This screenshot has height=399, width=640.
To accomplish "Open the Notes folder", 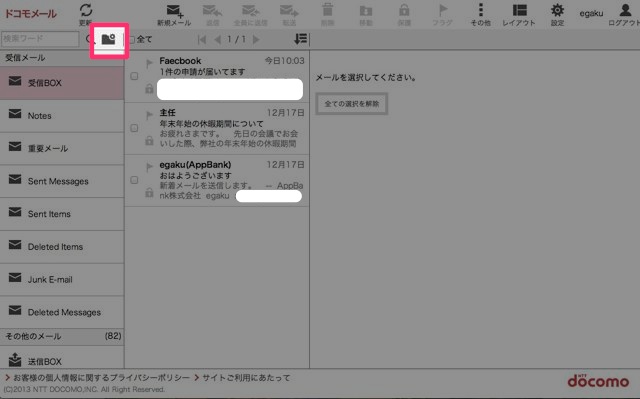I will (62, 116).
